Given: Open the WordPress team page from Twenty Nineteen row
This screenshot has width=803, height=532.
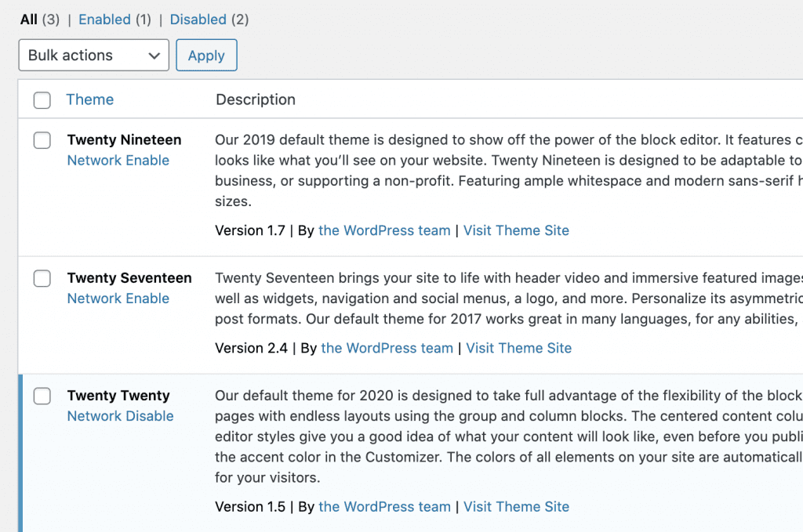Looking at the screenshot, I should pyautogui.click(x=384, y=230).
